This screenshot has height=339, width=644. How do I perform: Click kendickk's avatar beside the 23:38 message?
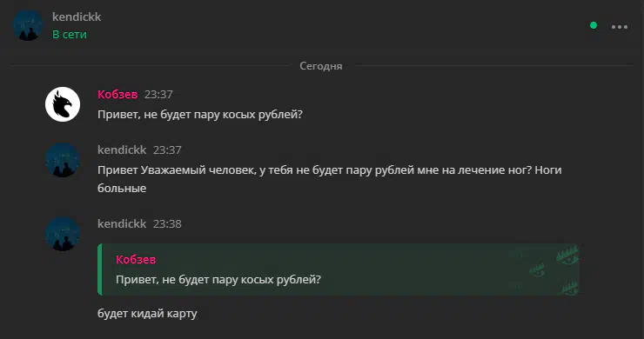click(x=63, y=234)
